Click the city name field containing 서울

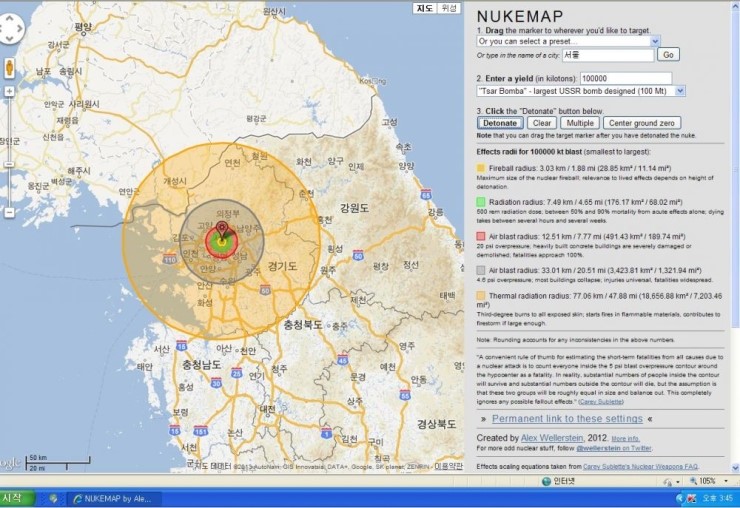[x=608, y=55]
